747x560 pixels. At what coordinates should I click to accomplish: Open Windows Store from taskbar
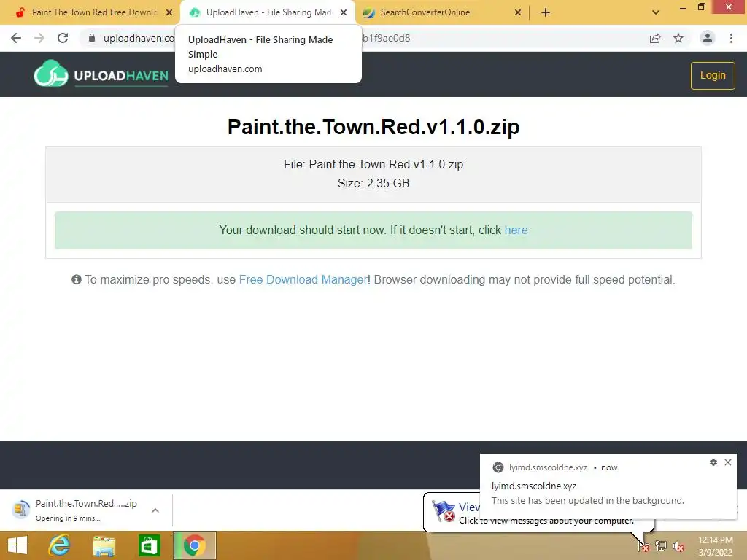click(149, 545)
